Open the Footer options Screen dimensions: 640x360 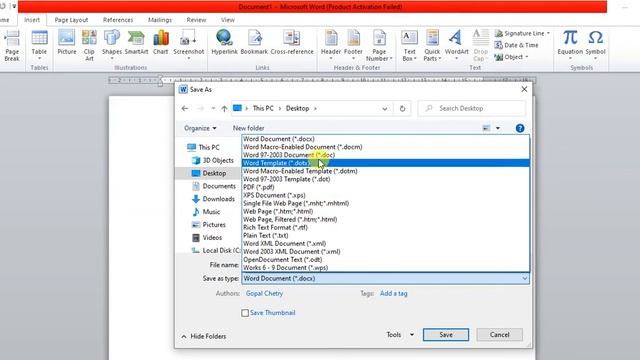coord(353,45)
